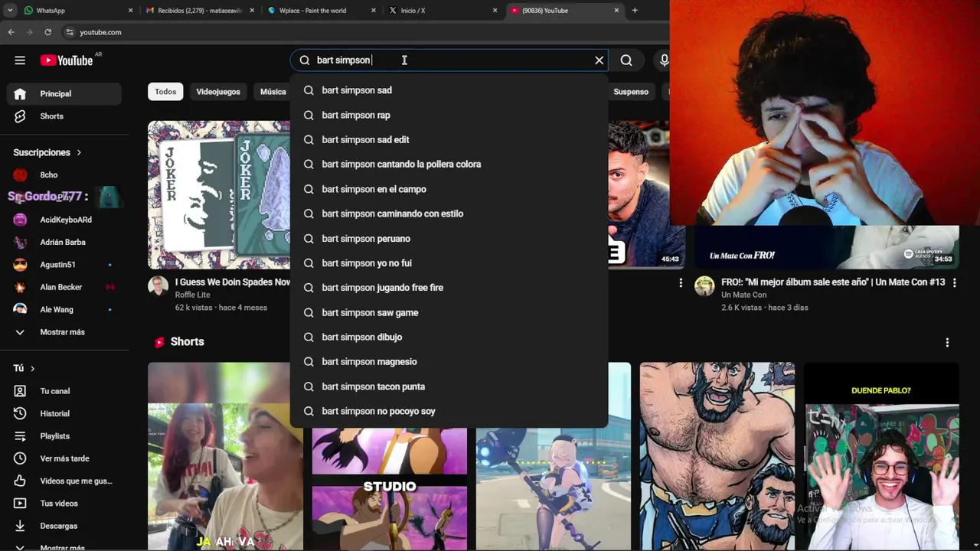
Task: Open 'Ver más tarde' list
Action: (64, 458)
